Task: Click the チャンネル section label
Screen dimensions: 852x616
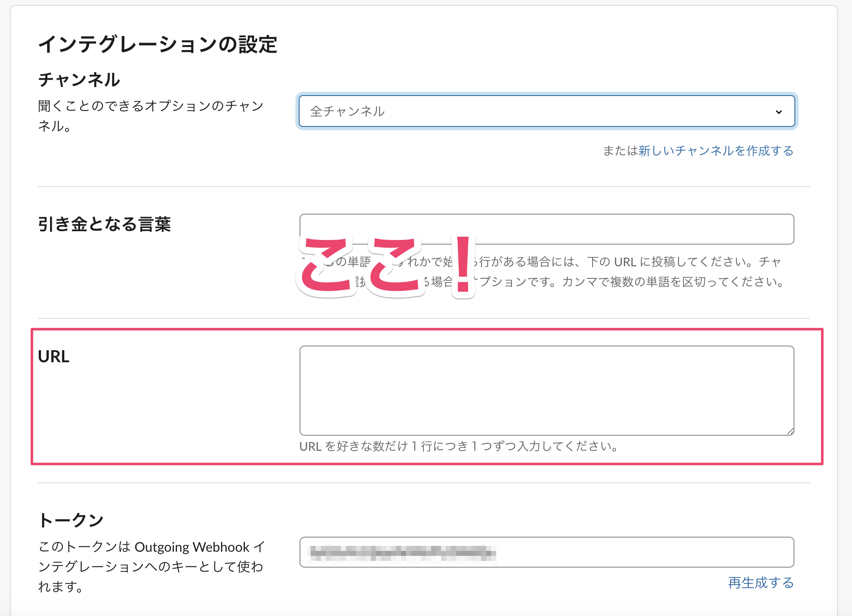Action: (x=79, y=80)
